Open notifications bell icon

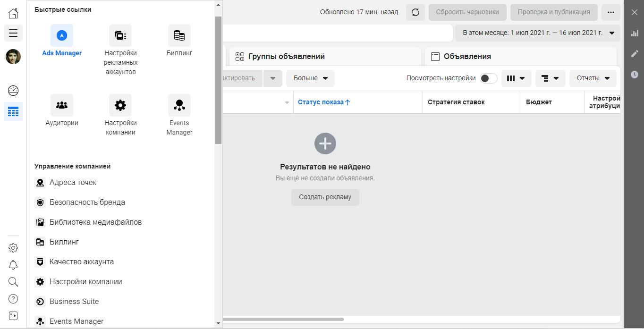tap(13, 265)
